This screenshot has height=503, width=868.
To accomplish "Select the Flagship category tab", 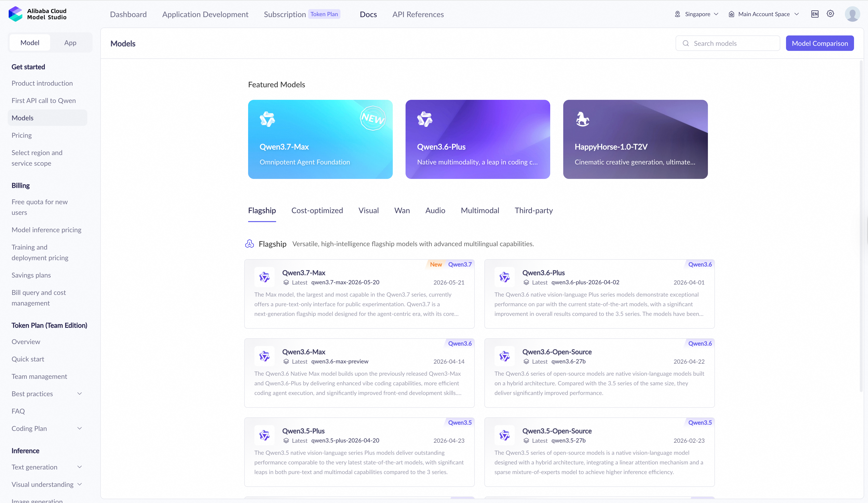I will point(262,211).
